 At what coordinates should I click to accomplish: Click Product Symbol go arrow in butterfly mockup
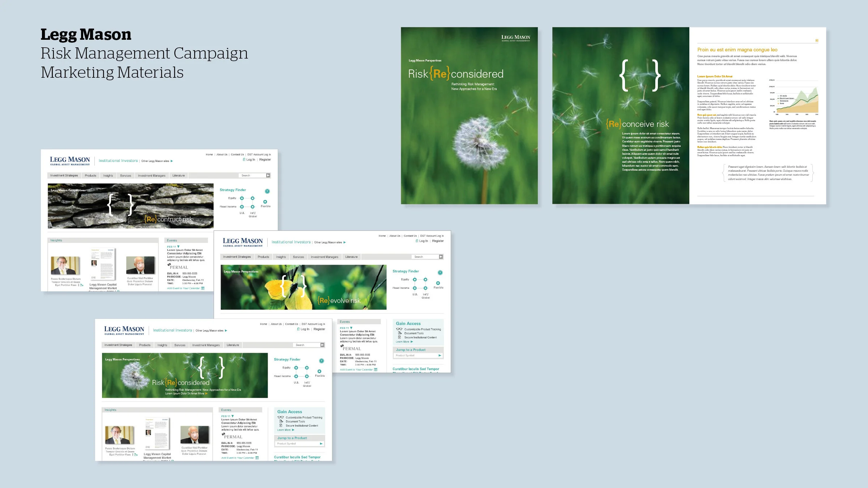click(x=440, y=355)
